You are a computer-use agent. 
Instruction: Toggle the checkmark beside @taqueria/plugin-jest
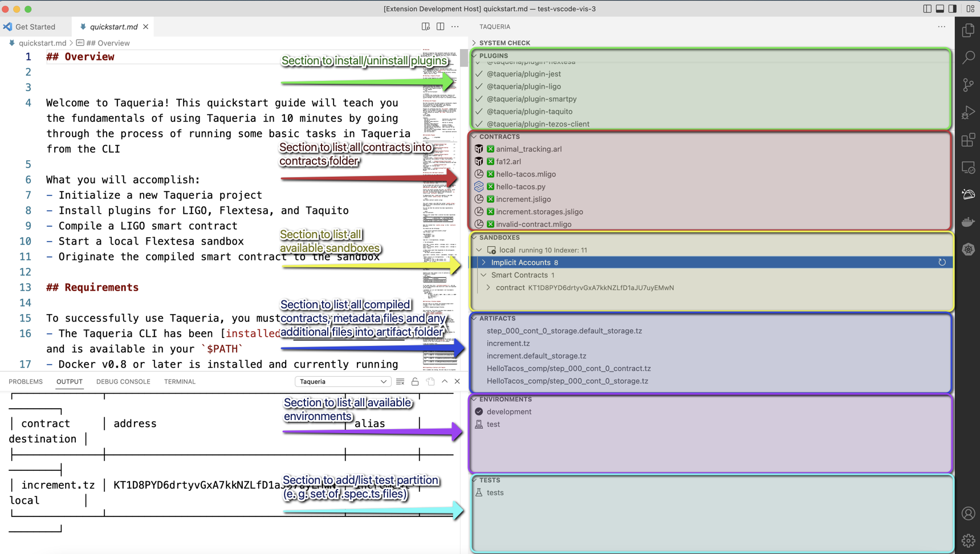479,74
